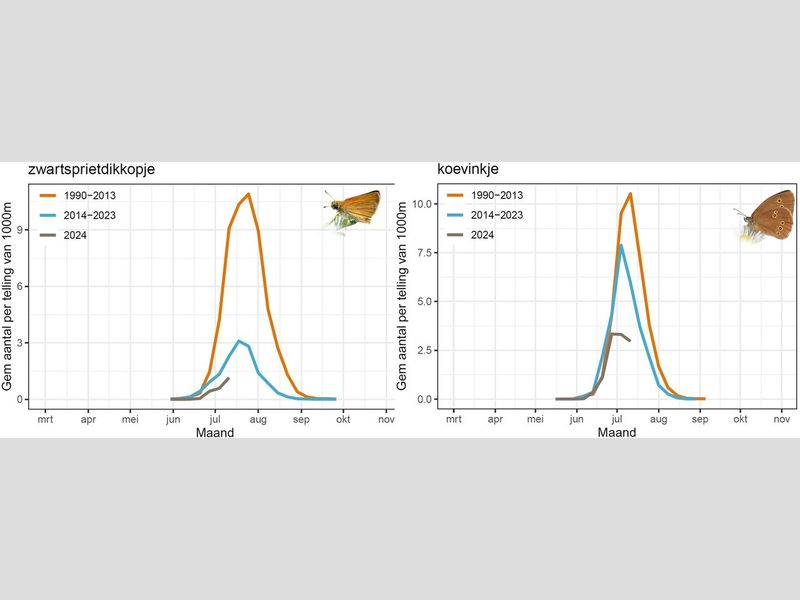Click the orange curve peak in zwartsprietdikkopje chart
Image resolution: width=800 pixels, height=600 pixels.
tap(248, 194)
